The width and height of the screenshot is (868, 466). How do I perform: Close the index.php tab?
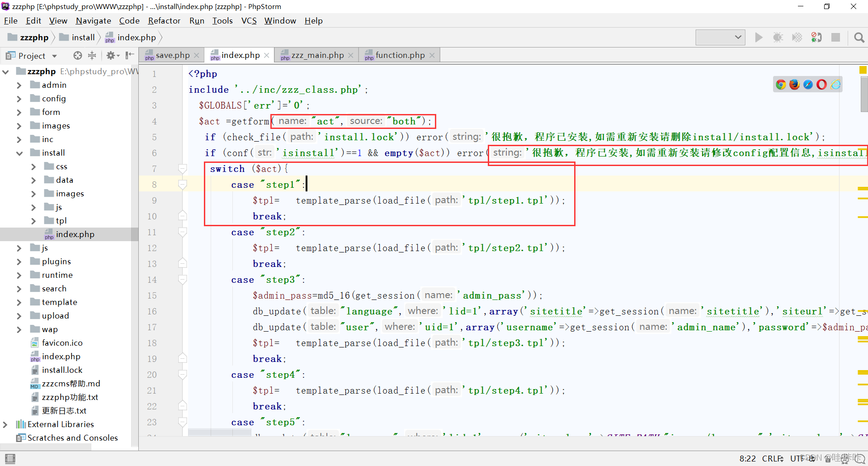pyautogui.click(x=266, y=55)
